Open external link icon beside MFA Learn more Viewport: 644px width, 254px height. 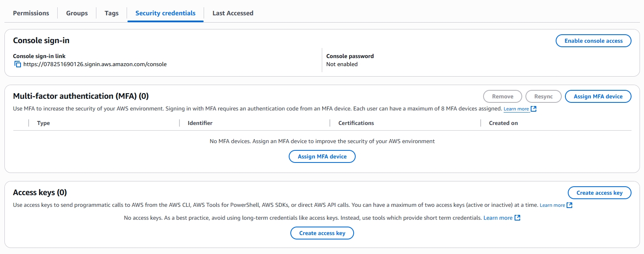coord(534,109)
